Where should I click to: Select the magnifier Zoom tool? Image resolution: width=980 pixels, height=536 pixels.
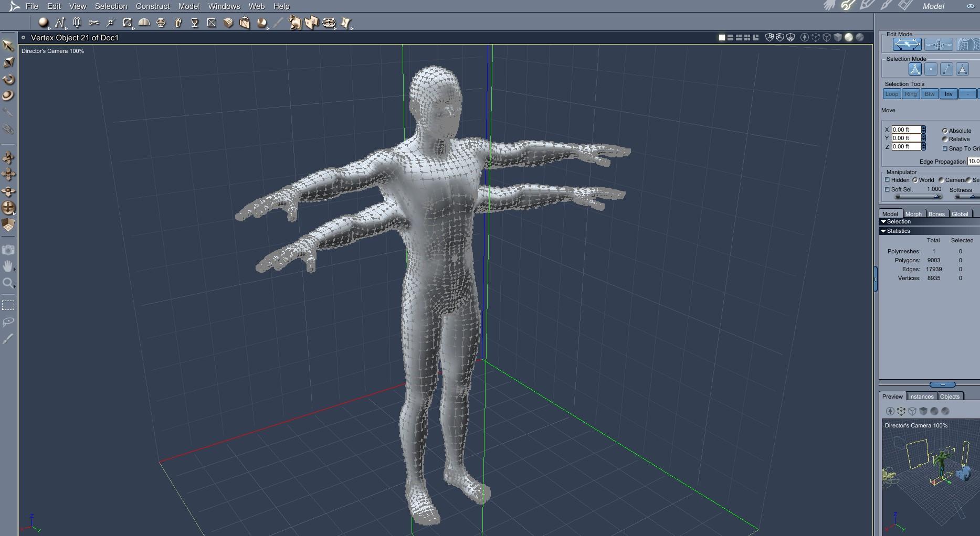[x=8, y=284]
